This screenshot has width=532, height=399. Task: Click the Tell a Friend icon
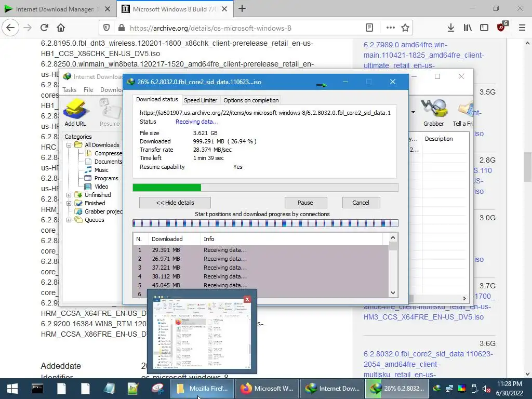coord(463,112)
